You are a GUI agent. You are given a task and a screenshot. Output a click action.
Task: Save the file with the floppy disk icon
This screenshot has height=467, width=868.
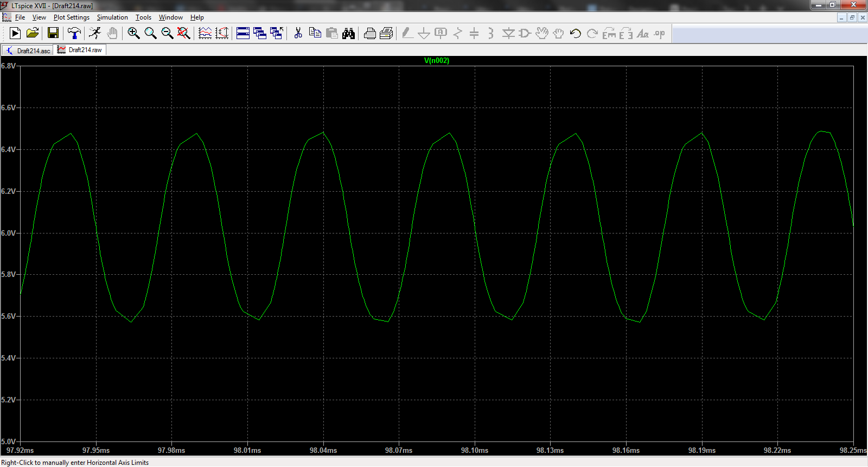53,34
